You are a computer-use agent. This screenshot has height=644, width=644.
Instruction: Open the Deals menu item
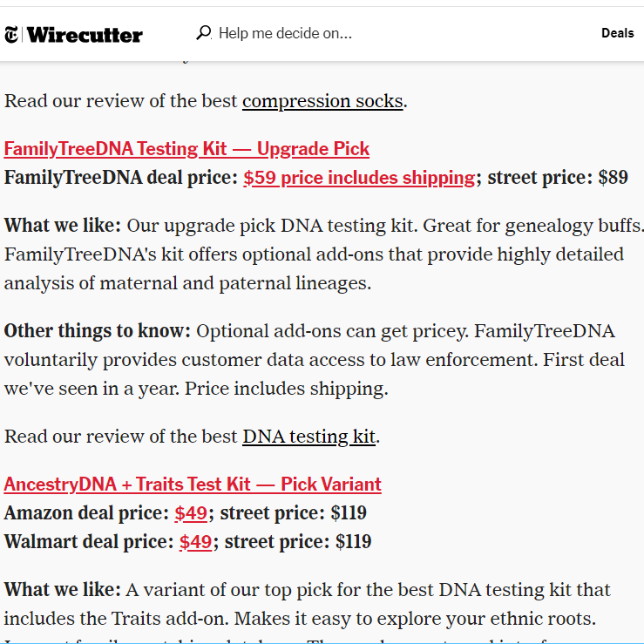(617, 33)
